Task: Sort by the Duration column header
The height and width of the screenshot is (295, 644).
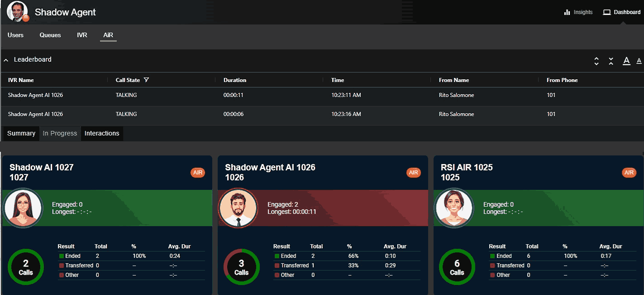Action: point(235,80)
